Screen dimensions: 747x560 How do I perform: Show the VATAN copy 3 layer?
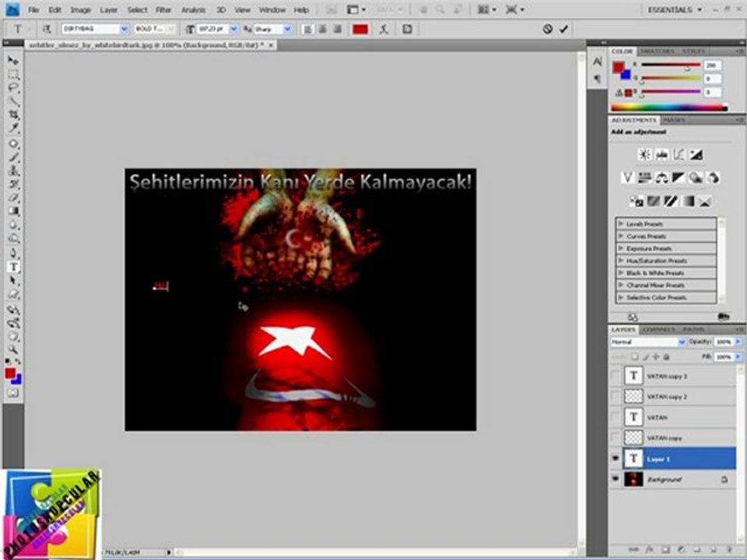pyautogui.click(x=615, y=376)
